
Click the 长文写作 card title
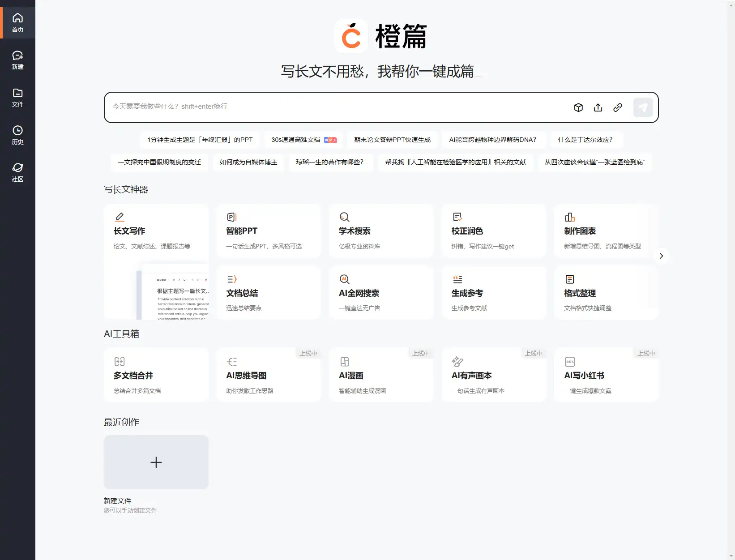(x=129, y=231)
